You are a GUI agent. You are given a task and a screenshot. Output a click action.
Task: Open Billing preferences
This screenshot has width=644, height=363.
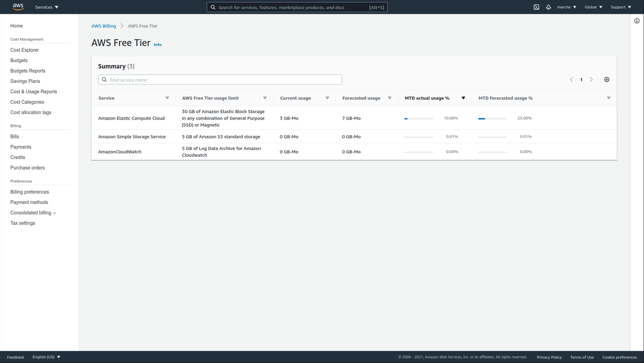pos(30,192)
